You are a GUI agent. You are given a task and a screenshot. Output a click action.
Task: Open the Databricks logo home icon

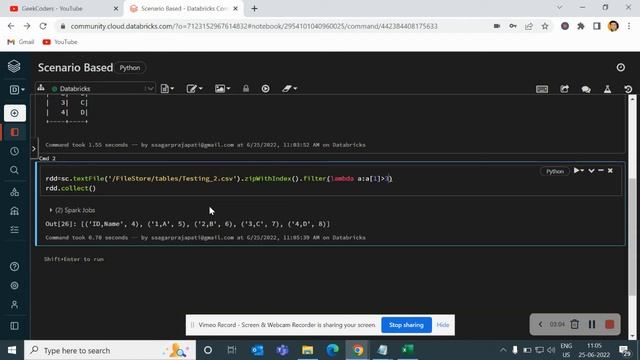pyautogui.click(x=14, y=66)
